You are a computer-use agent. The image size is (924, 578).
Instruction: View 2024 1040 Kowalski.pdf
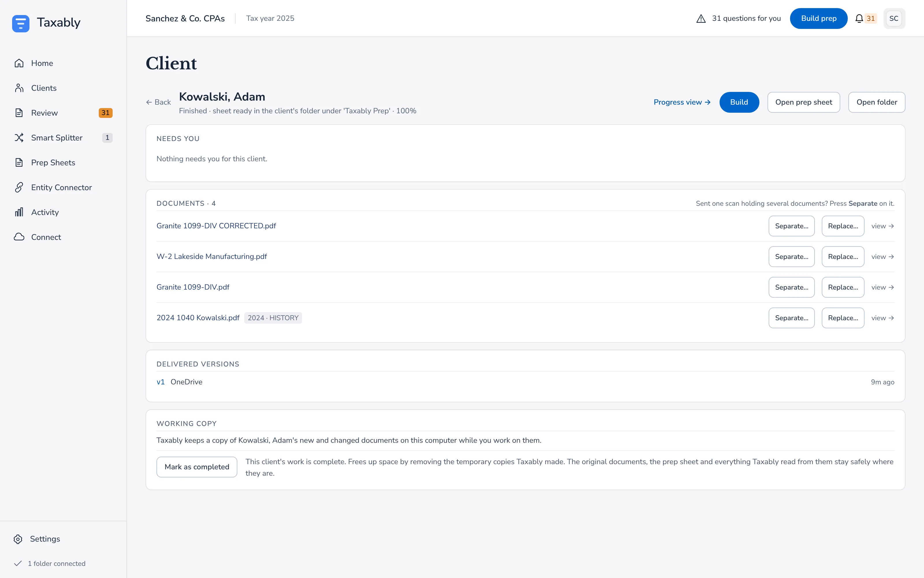tap(883, 318)
